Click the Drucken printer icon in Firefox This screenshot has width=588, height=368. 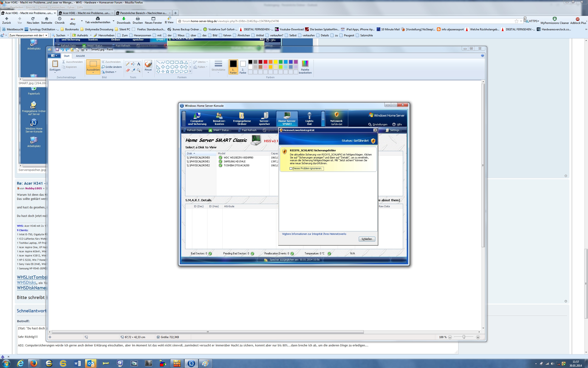(x=138, y=19)
